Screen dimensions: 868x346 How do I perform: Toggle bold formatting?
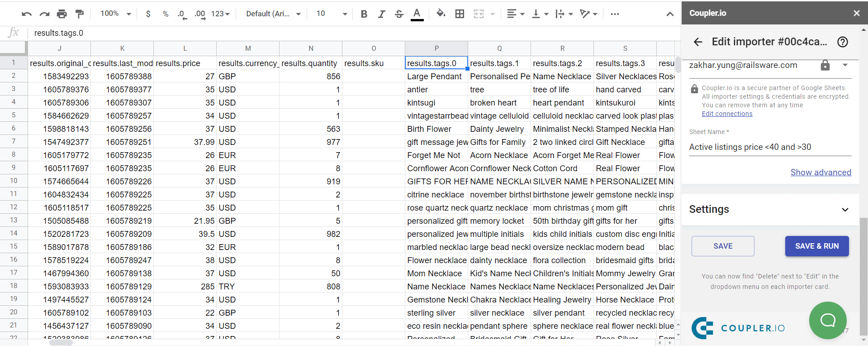pos(364,14)
